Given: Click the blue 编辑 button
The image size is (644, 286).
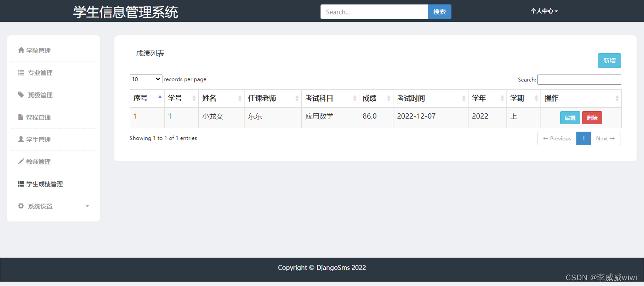Looking at the screenshot, I should click(x=570, y=118).
